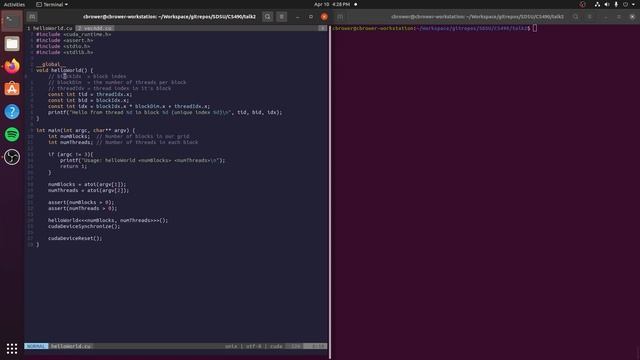Click 'utf-8' in vim status line
Screen dimensions: 640x360
point(253,346)
